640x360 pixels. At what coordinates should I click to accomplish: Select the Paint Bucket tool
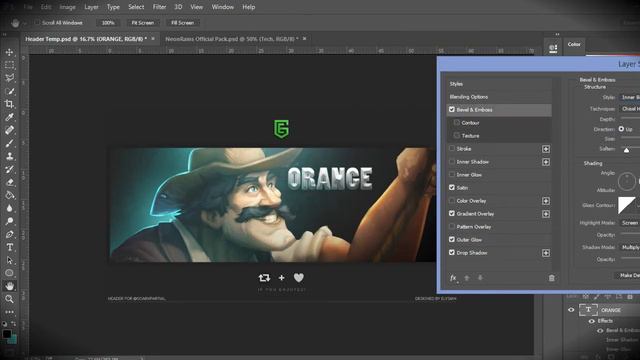click(x=9, y=195)
